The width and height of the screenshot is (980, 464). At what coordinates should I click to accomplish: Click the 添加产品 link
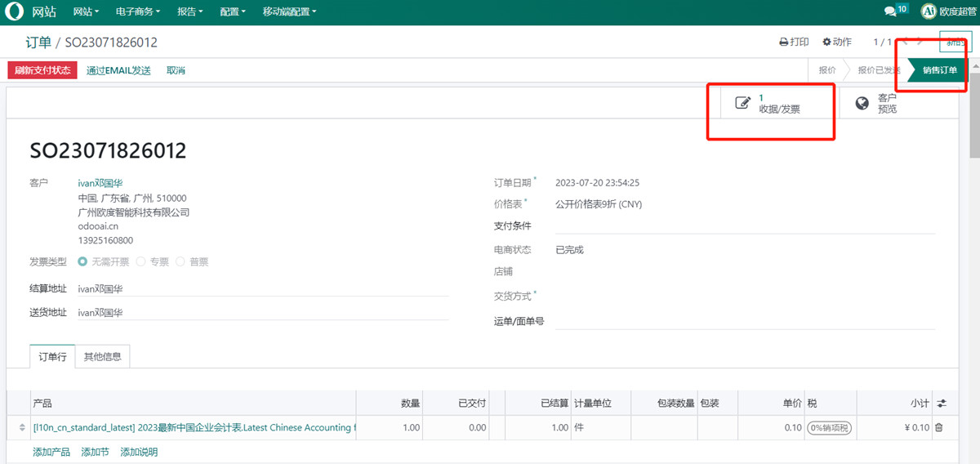[x=51, y=452]
